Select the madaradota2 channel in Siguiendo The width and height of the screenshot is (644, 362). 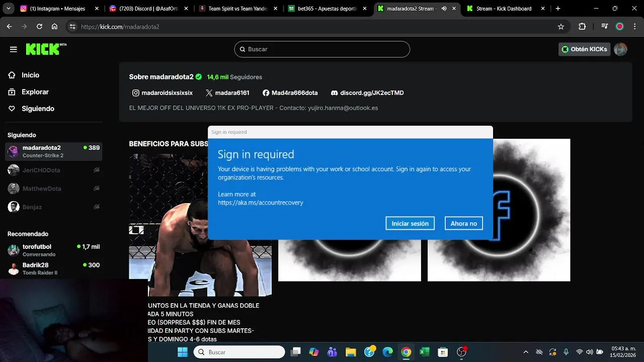point(53,151)
